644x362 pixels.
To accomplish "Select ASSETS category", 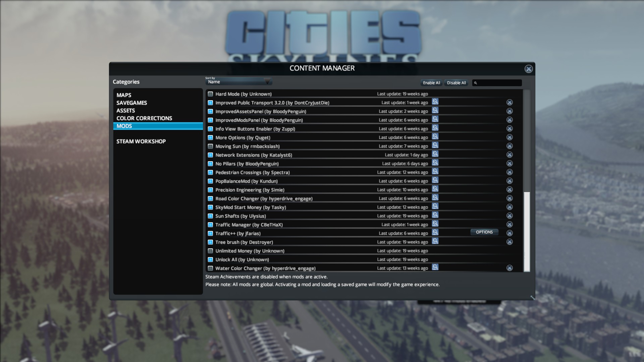I will tap(126, 111).
